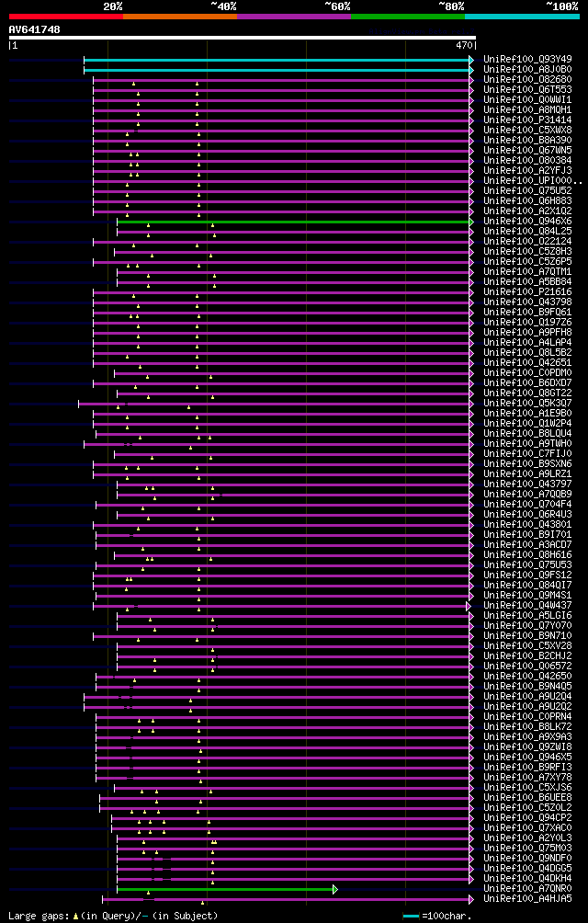Screen dimensions: 588x923
Task: Click the UniRef100_Q6H883 label
Action: (527, 201)
